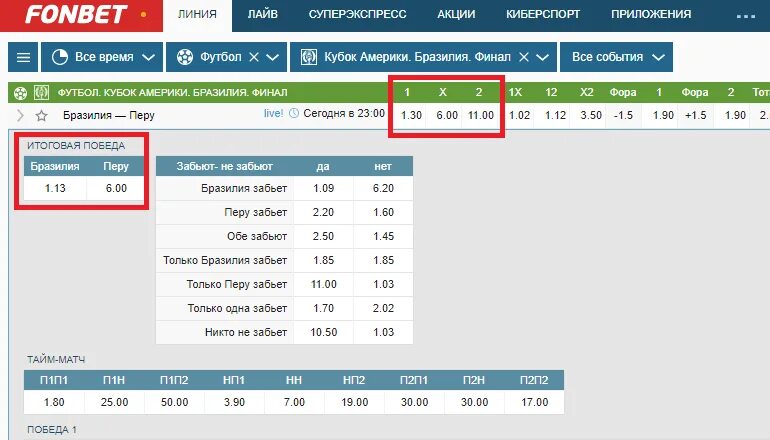Image resolution: width=770 pixels, height=440 pixels.
Task: Click the Бразилия — Перу match name
Action: (x=109, y=116)
